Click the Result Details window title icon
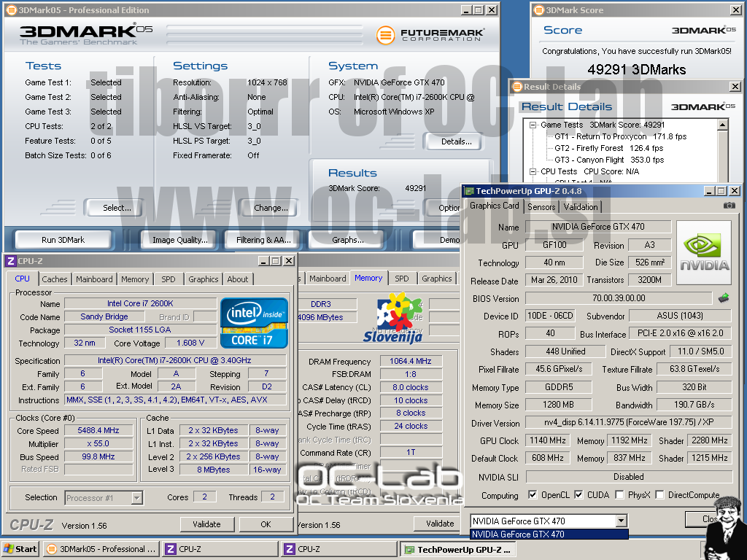 517,87
